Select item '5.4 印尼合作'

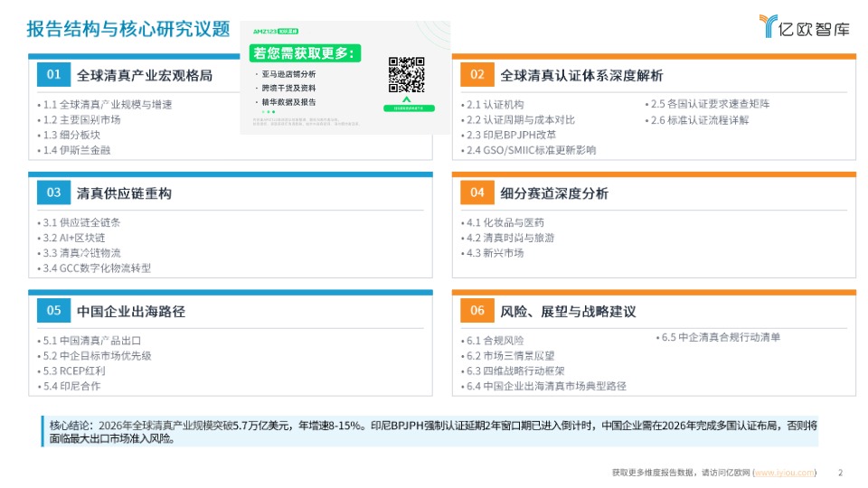pos(71,386)
